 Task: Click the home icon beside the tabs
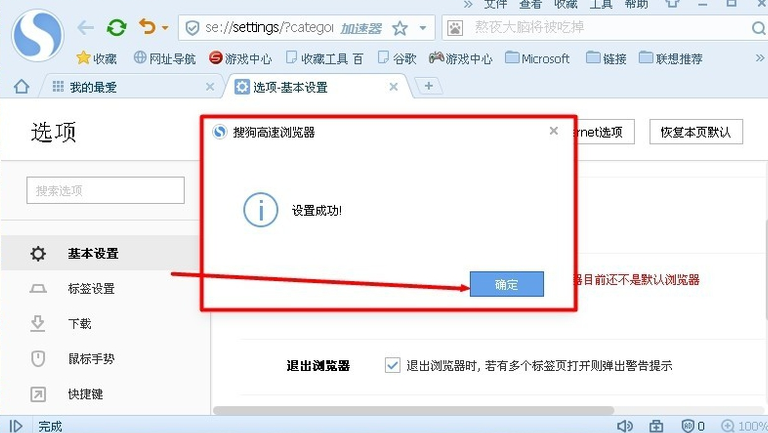(21, 87)
